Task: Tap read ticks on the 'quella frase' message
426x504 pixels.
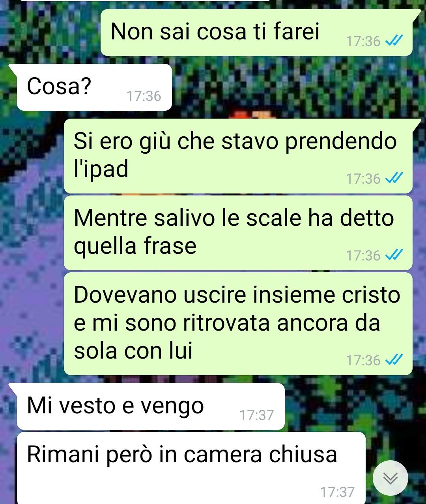Action: coord(394,255)
